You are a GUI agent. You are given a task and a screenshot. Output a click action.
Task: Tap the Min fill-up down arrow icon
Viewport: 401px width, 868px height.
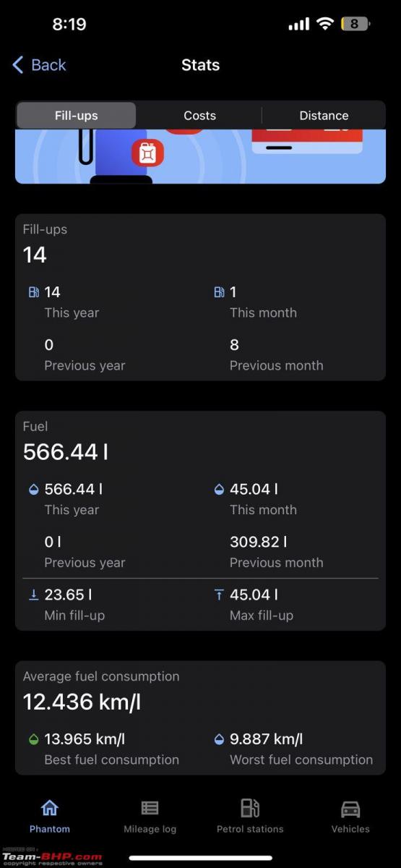(33, 595)
